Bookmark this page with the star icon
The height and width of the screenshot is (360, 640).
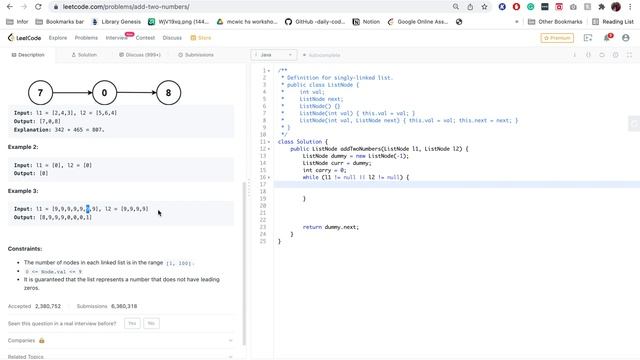[x=484, y=7]
